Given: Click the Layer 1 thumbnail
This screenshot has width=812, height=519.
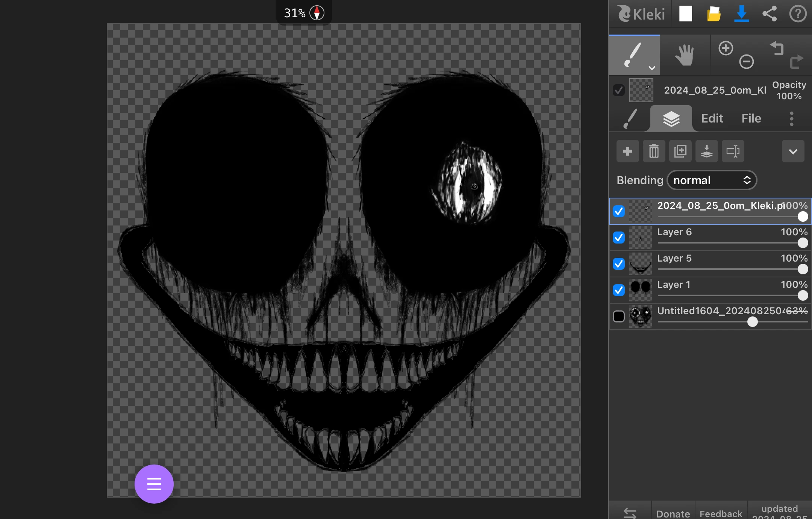Looking at the screenshot, I should click(x=640, y=290).
